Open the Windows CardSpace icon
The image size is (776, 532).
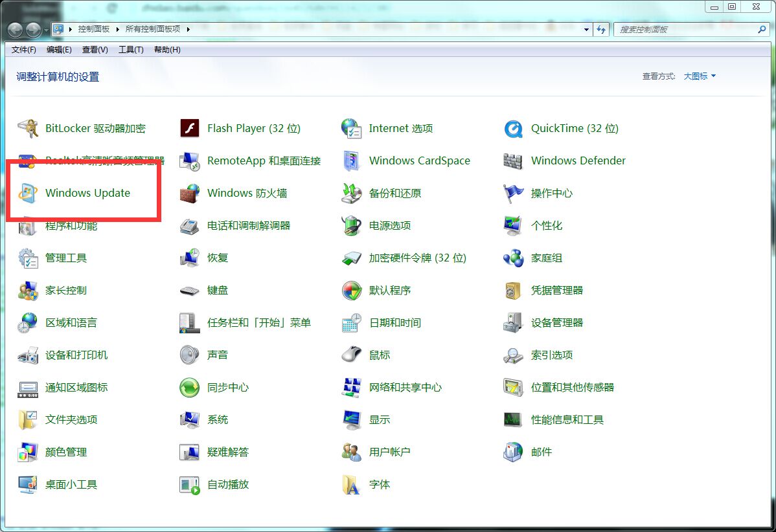click(351, 161)
